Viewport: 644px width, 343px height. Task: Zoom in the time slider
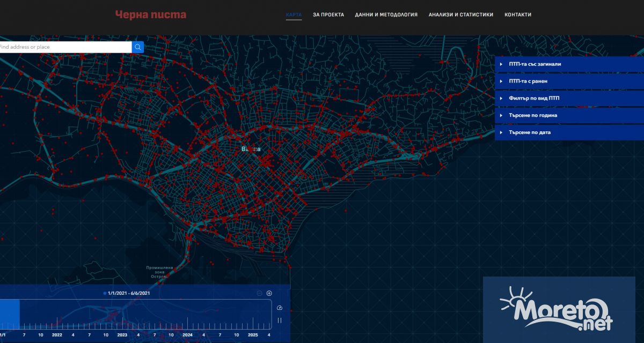(x=269, y=293)
